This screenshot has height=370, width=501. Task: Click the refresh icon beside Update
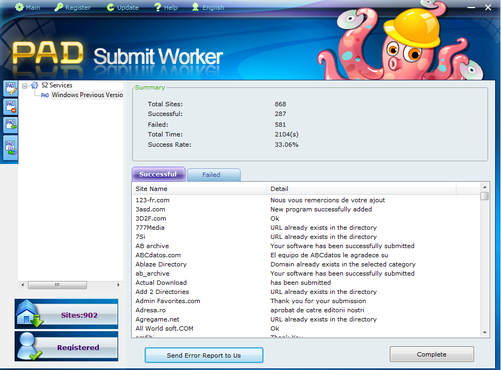coord(110,7)
